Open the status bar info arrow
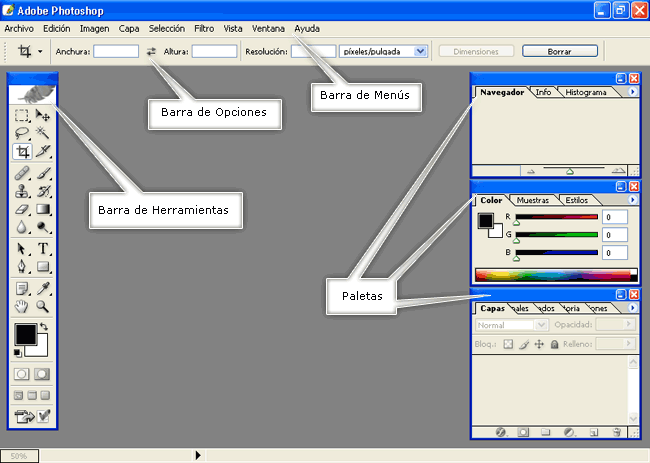Image resolution: width=650 pixels, height=463 pixels. pyautogui.click(x=198, y=455)
